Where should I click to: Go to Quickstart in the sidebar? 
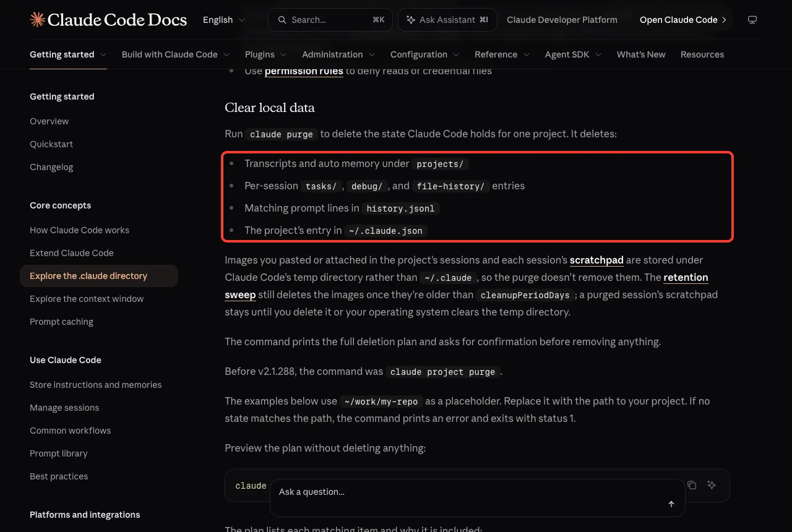click(51, 144)
